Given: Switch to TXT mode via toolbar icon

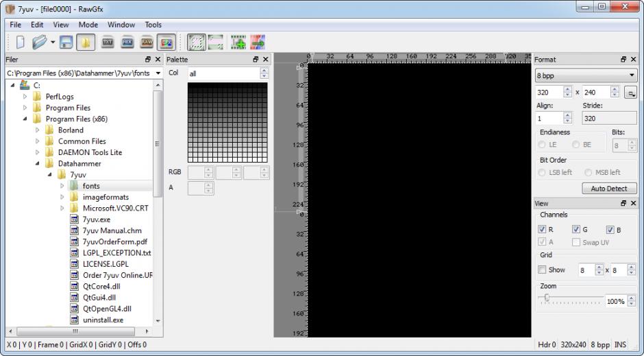Looking at the screenshot, I should pyautogui.click(x=108, y=43).
